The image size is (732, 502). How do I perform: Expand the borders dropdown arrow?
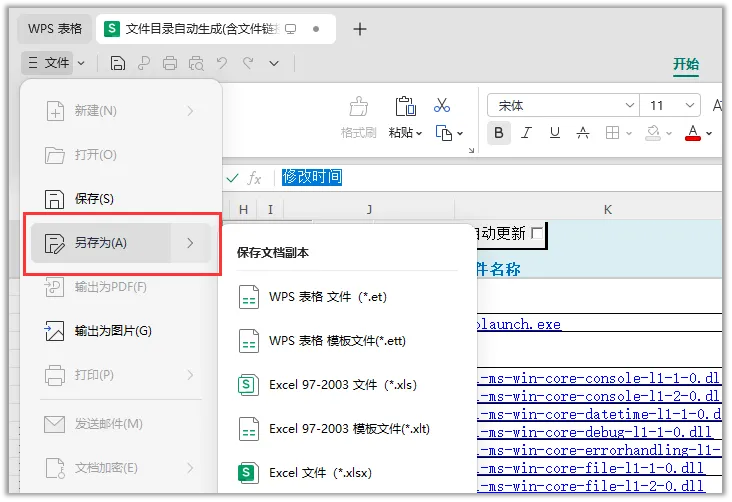(629, 134)
